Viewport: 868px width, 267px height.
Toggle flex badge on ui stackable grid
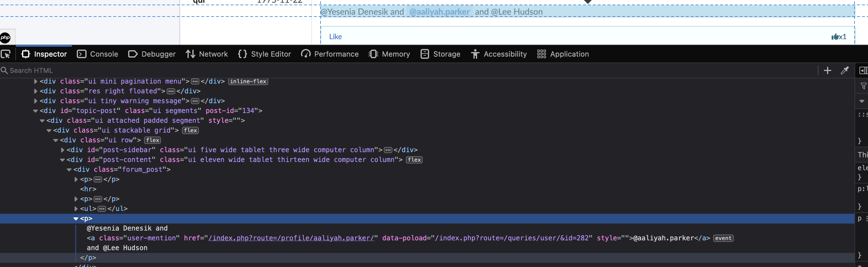pyautogui.click(x=190, y=130)
